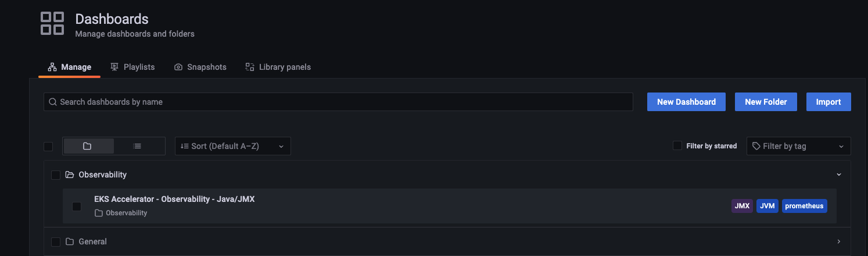868x256 pixels.
Task: Enable Filter by starred checkbox
Action: [677, 145]
